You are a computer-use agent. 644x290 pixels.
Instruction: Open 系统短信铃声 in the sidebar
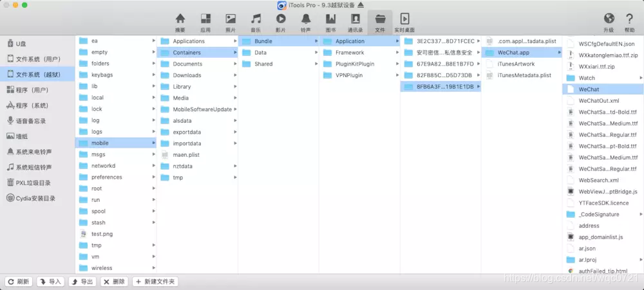click(38, 167)
